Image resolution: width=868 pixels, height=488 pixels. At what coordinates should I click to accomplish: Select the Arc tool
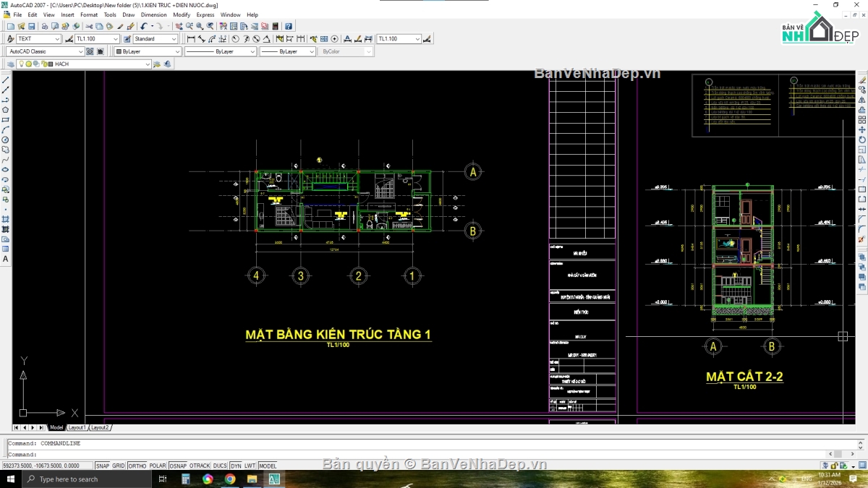tap(7, 129)
